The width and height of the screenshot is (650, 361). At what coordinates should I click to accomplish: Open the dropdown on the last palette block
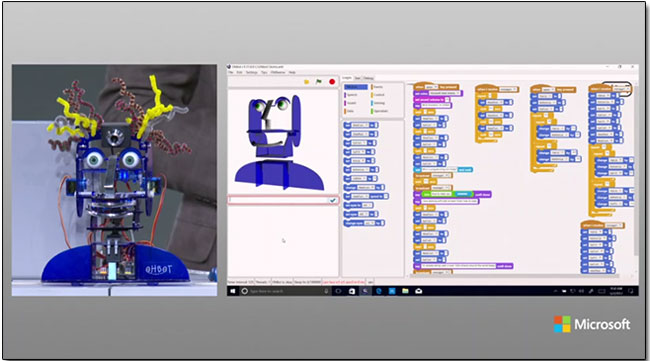pos(373,223)
